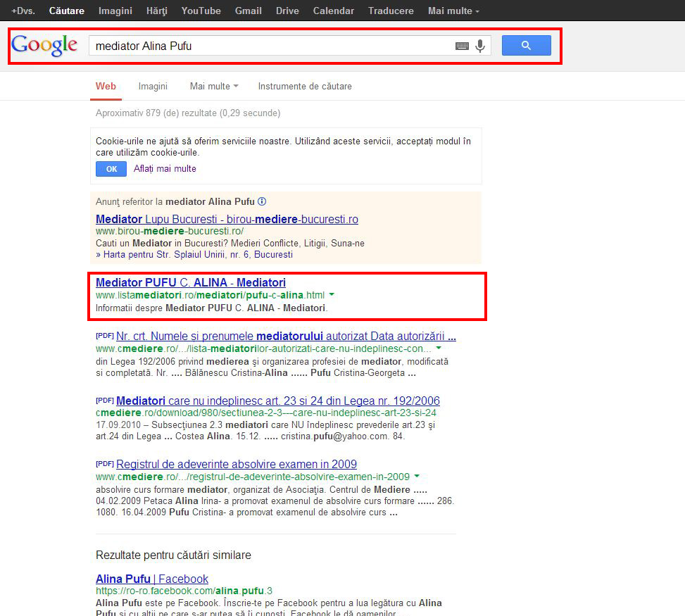Open the on-screen keyboard icon
The image size is (685, 616).
point(462,46)
